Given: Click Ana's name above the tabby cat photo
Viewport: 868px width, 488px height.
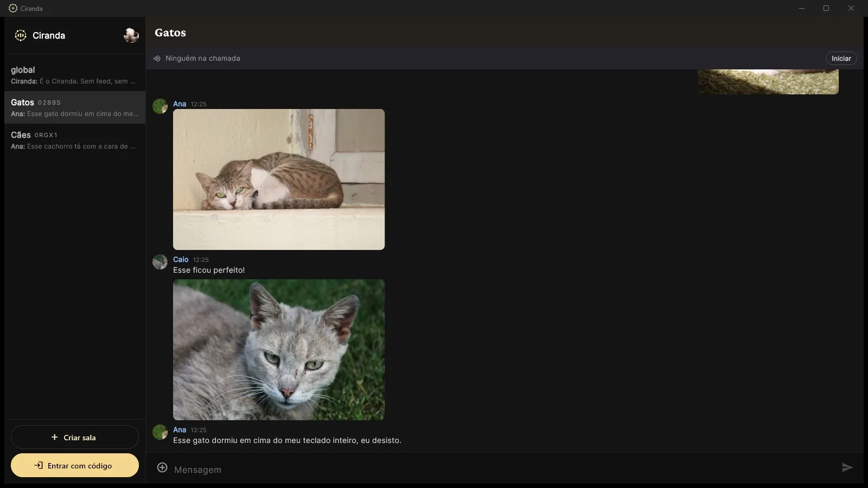Looking at the screenshot, I should coord(180,104).
